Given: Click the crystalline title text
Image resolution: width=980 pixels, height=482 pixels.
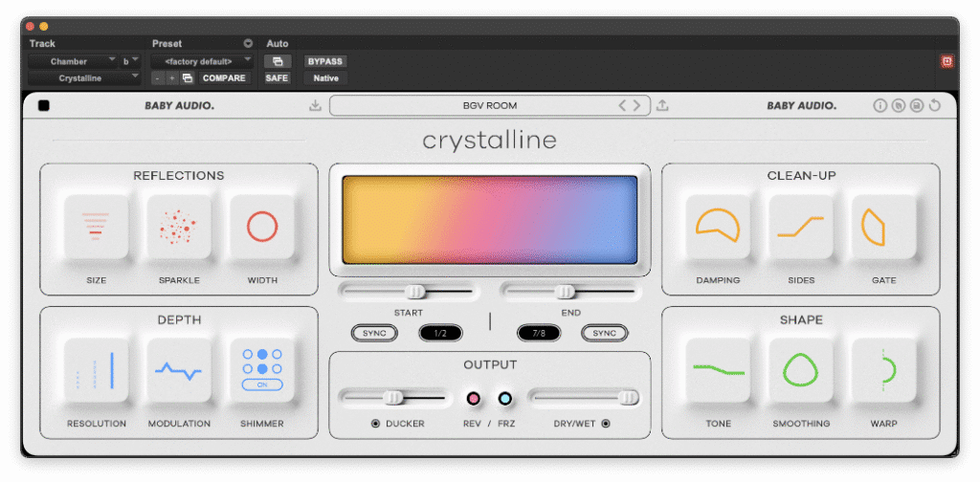Looking at the screenshot, I should (489, 141).
